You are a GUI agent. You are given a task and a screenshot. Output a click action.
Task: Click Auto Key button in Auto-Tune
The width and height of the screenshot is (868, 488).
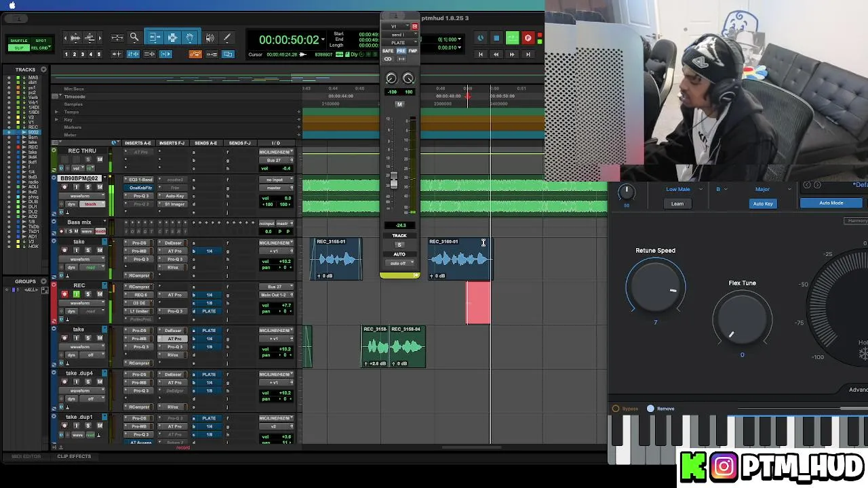[x=763, y=203]
